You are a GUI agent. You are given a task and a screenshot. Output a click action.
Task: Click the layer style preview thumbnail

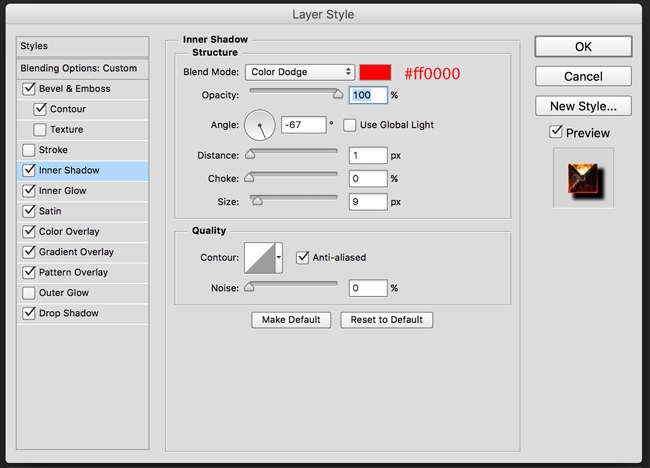click(x=583, y=178)
